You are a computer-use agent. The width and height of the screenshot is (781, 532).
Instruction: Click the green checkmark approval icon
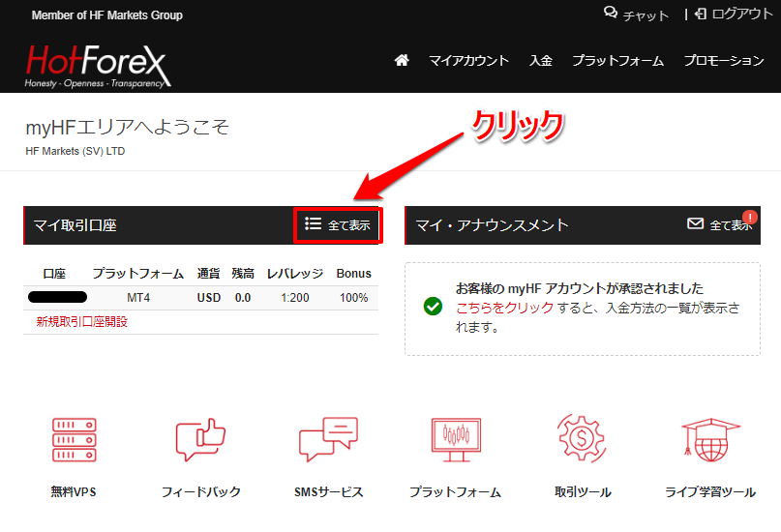click(x=433, y=306)
